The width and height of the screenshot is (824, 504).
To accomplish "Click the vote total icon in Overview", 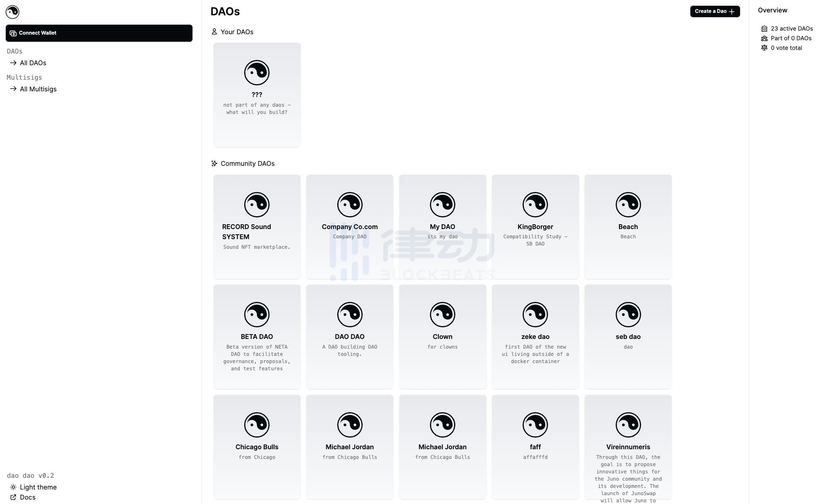I will tap(764, 48).
